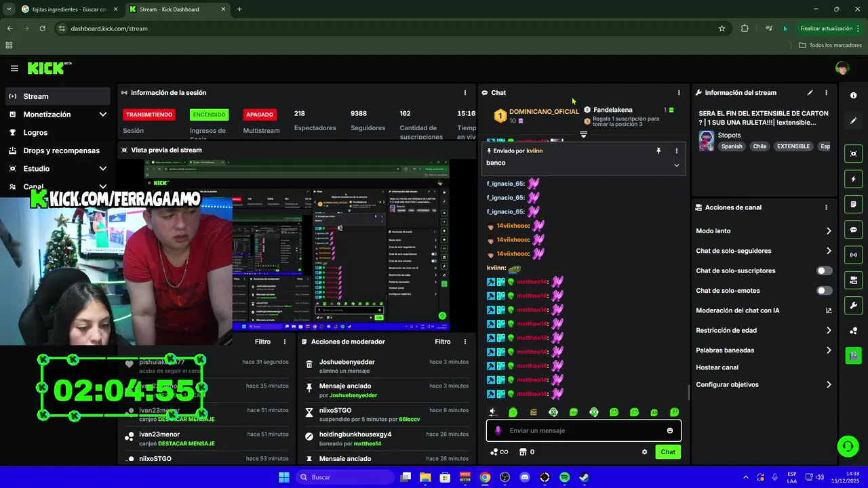Click the Windows Start button
The width and height of the screenshot is (868, 488).
[284, 477]
